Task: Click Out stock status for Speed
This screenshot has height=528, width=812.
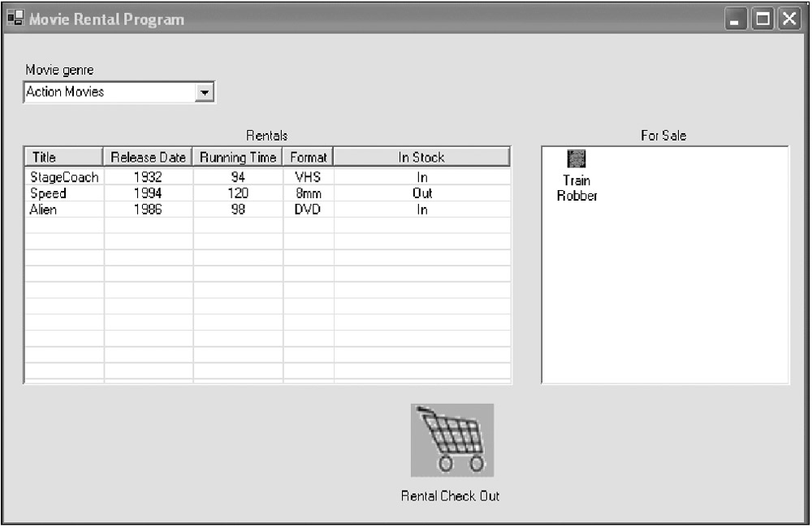Action: (x=422, y=193)
